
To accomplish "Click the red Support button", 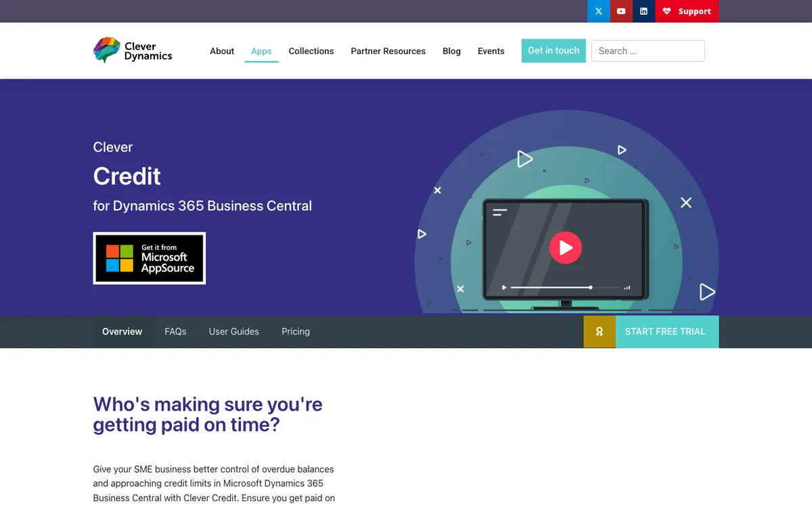I will tap(687, 12).
